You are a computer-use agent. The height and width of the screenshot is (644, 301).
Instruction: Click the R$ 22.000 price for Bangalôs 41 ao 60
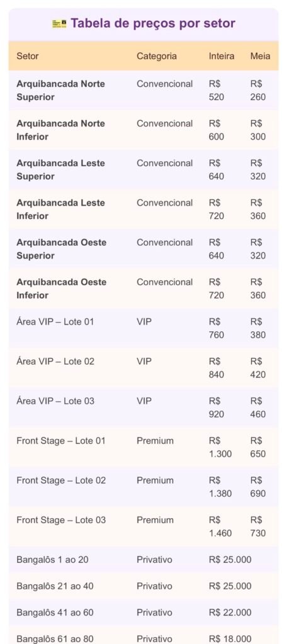coord(230,613)
